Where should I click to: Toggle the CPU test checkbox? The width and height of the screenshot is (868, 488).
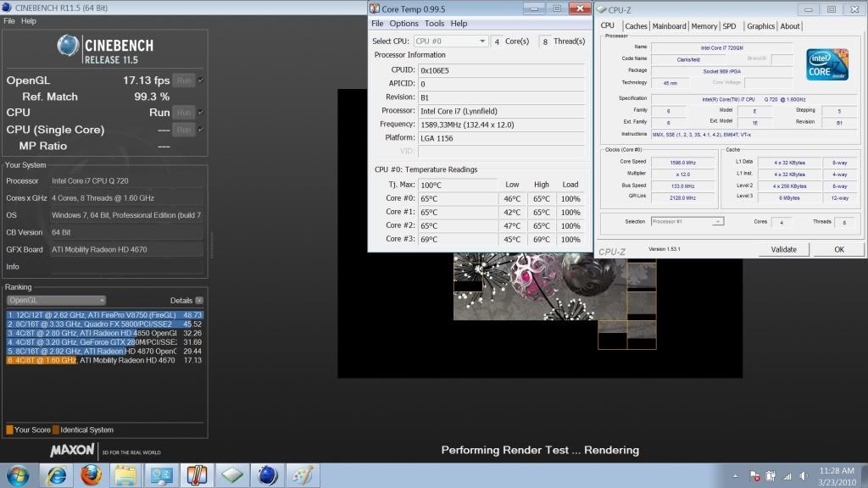pos(200,113)
